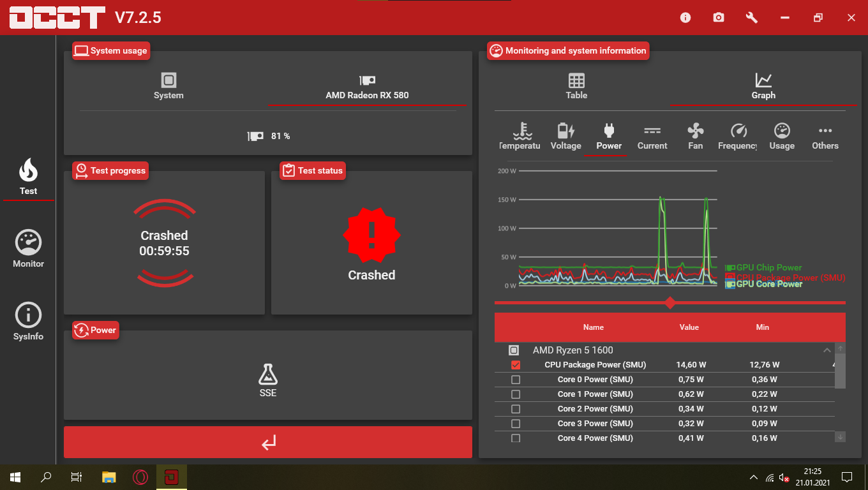Go to the Test section flame icon
The width and height of the screenshot is (868, 490).
pos(29,170)
